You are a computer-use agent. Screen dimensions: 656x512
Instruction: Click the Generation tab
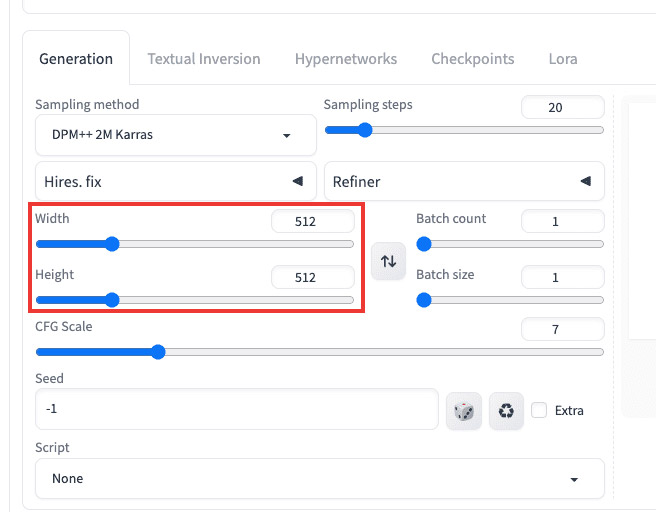click(x=76, y=59)
